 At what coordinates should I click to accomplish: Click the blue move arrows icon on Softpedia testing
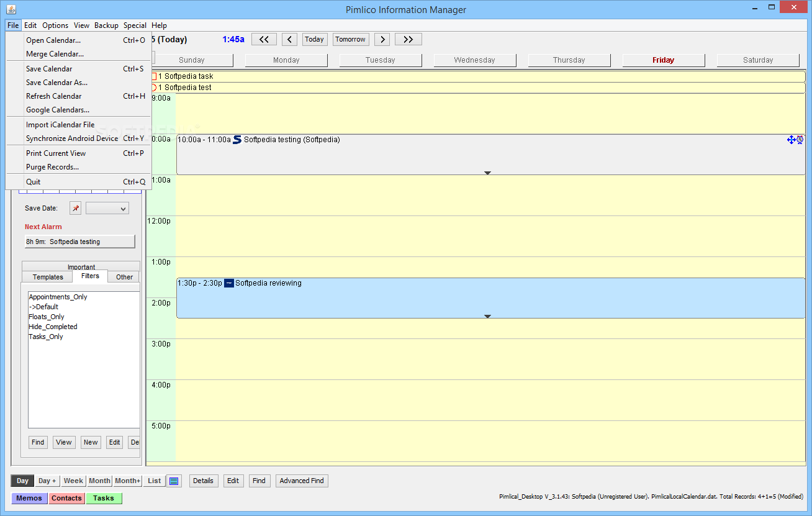pyautogui.click(x=791, y=140)
